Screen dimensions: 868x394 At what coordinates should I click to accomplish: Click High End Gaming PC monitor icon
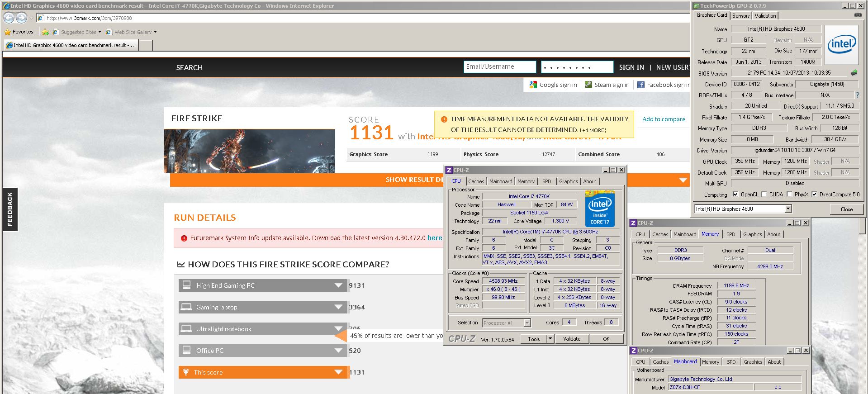point(186,285)
